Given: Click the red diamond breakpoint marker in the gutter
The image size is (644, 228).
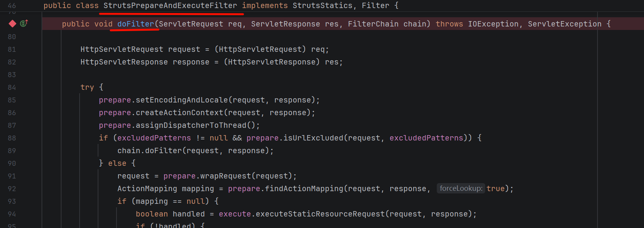Looking at the screenshot, I should click(12, 24).
